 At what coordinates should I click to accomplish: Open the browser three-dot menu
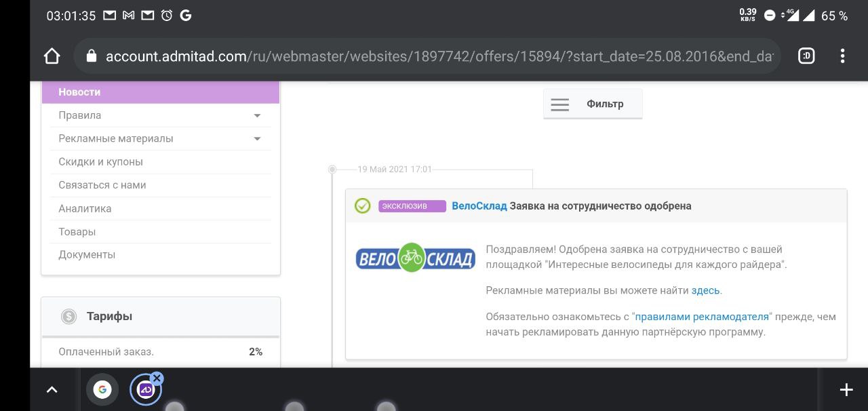click(x=842, y=56)
